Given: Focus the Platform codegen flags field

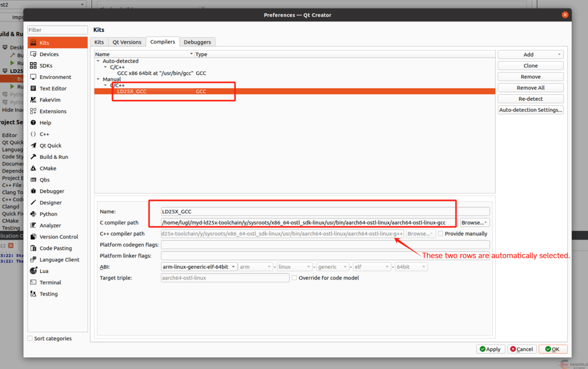Looking at the screenshot, I should [325, 245].
